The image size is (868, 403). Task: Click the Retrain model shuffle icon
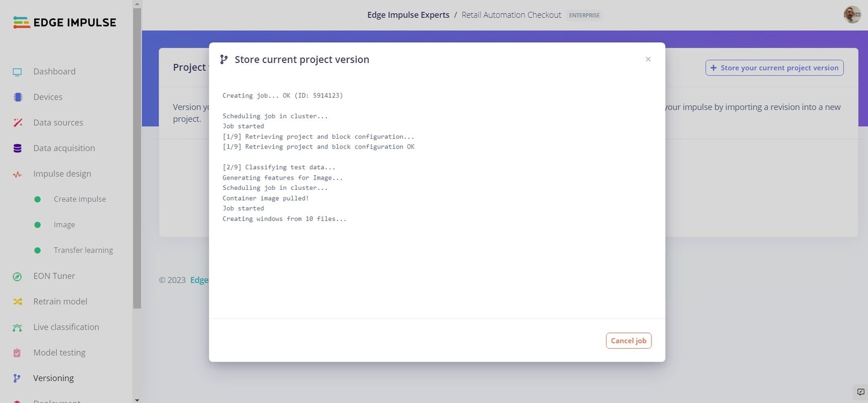click(x=17, y=302)
